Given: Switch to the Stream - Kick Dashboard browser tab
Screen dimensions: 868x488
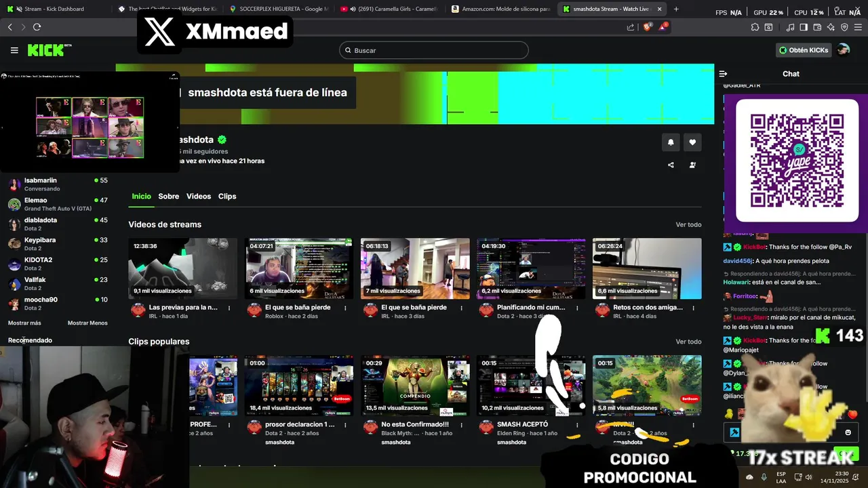Looking at the screenshot, I should point(54,9).
